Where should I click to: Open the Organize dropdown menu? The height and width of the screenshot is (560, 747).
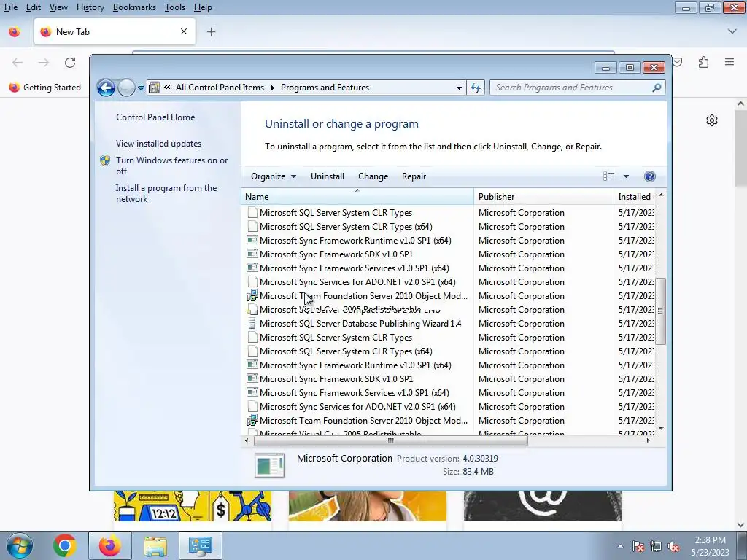click(x=274, y=176)
